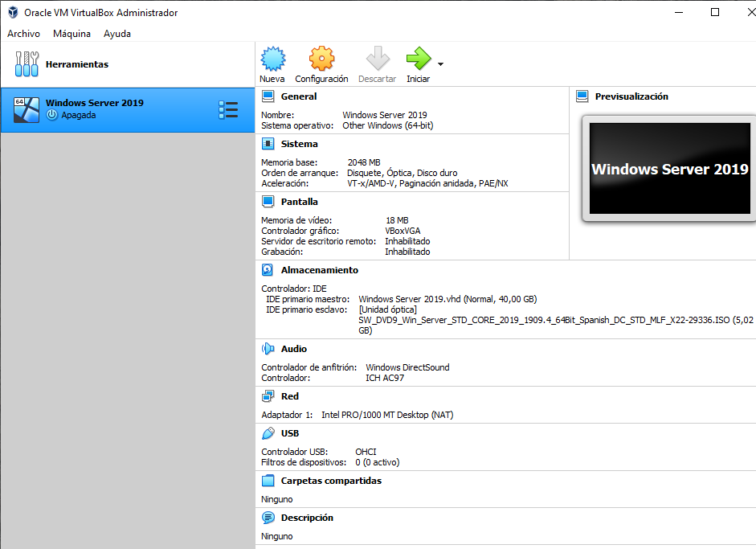
Task: Click the Sistema section chip icon
Action: point(268,144)
